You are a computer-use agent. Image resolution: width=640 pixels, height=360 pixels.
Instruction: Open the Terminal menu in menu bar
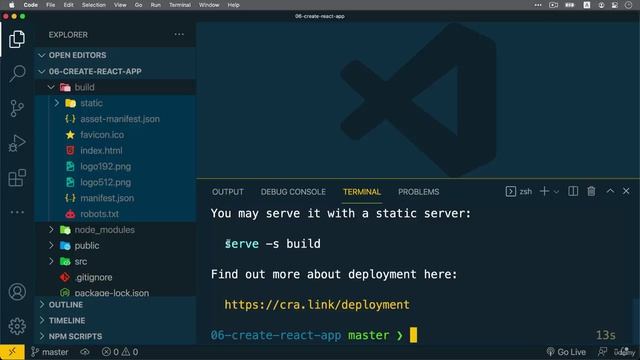(180, 5)
